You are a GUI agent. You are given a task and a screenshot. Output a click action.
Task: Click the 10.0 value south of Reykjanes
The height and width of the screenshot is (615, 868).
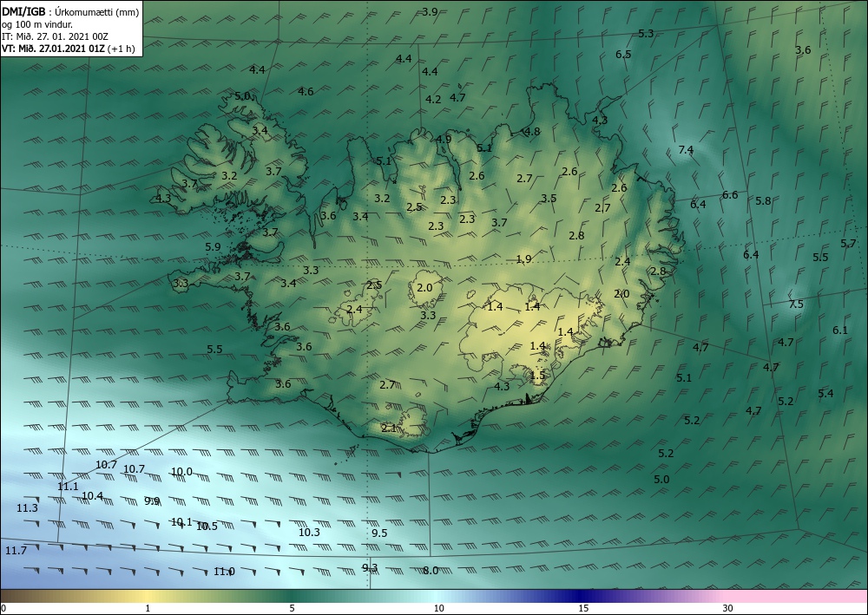(x=181, y=472)
